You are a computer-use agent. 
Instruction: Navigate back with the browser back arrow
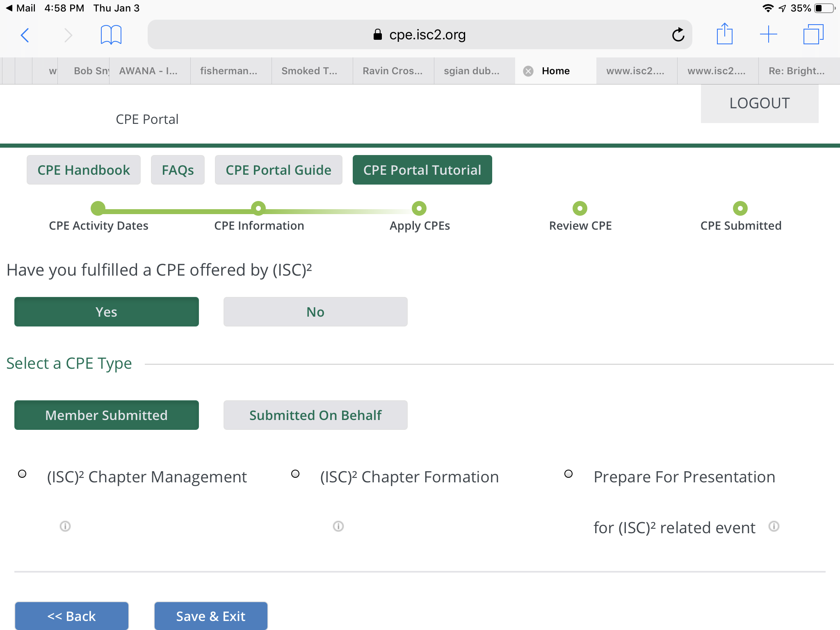click(x=25, y=34)
